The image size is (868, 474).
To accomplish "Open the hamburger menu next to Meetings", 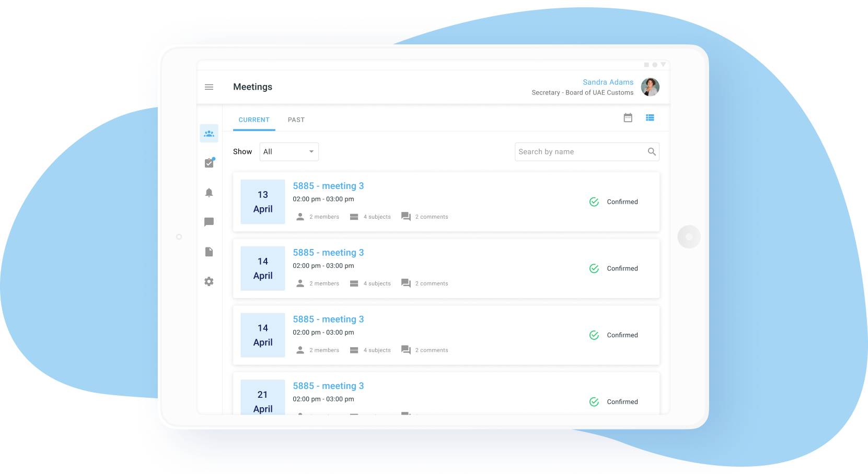I will [x=209, y=87].
